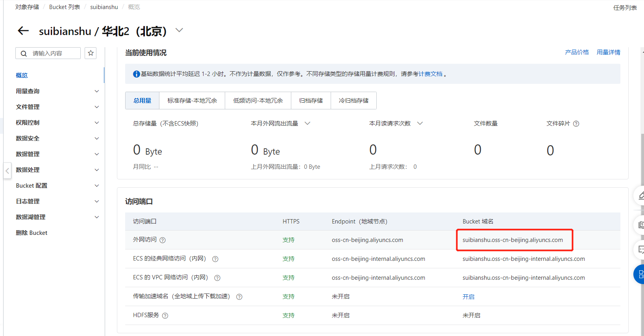
Task: Click Endpoint oss-cn-beijing.aliyuncs.com
Action: pyautogui.click(x=367, y=240)
